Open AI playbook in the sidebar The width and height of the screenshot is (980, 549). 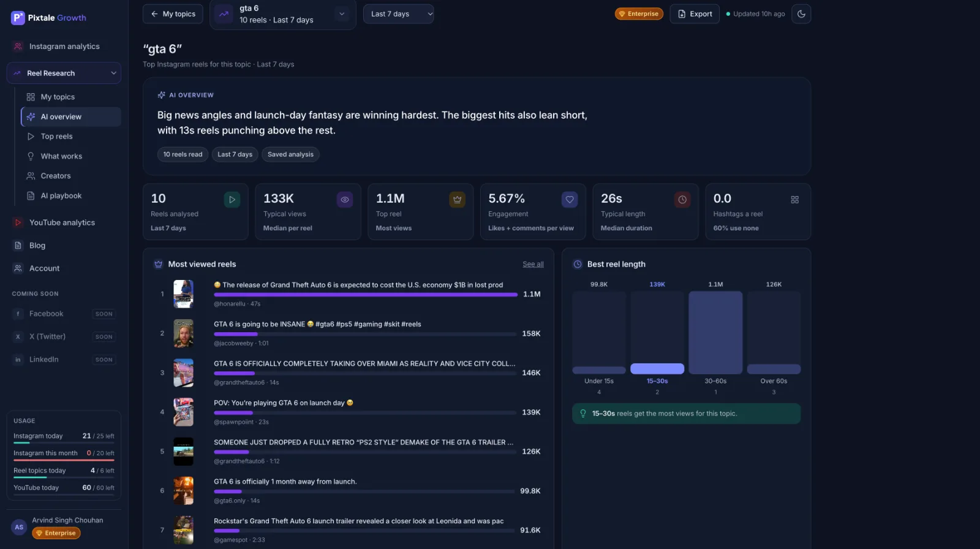71,195
